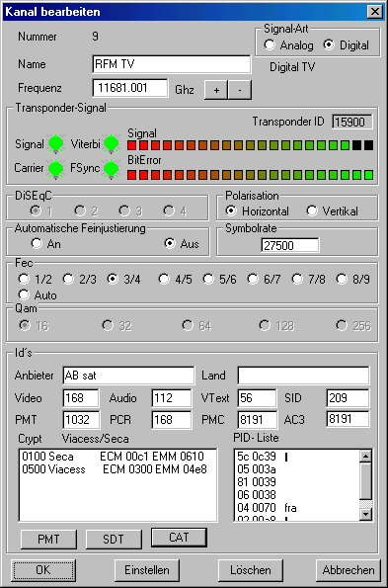The image size is (388, 588).
Task: Click the Anbieter field with AB sat
Action: click(128, 376)
